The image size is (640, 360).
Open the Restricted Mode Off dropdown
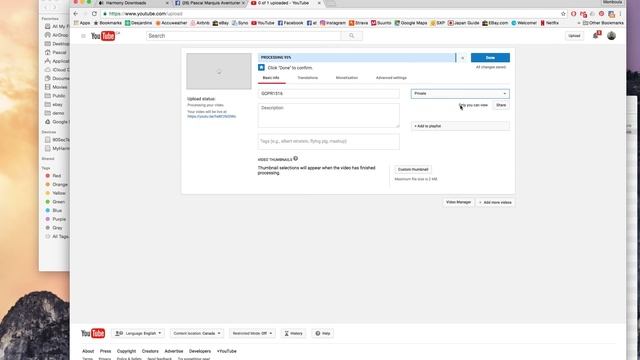click(x=252, y=333)
